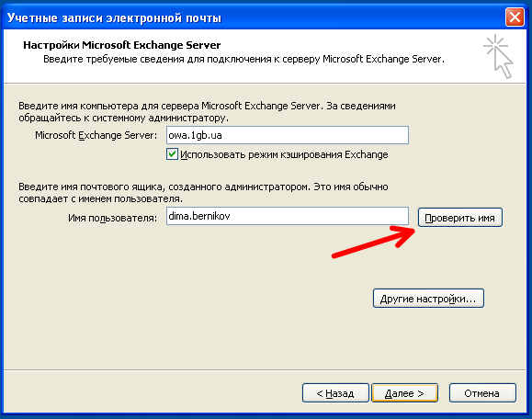Open Другие настройки dialog
The width and height of the screenshot is (532, 419).
point(428,299)
